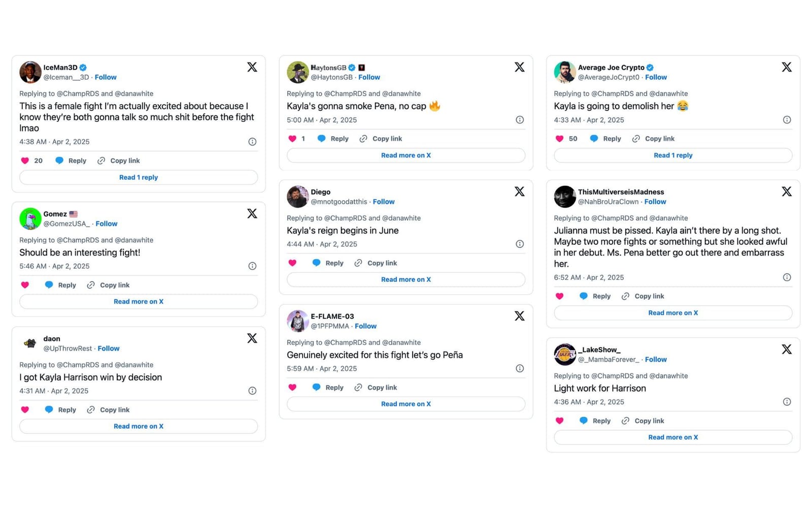Open @danawhite mention in HaytonsGB reply
This screenshot has width=812, height=508.
click(401, 93)
